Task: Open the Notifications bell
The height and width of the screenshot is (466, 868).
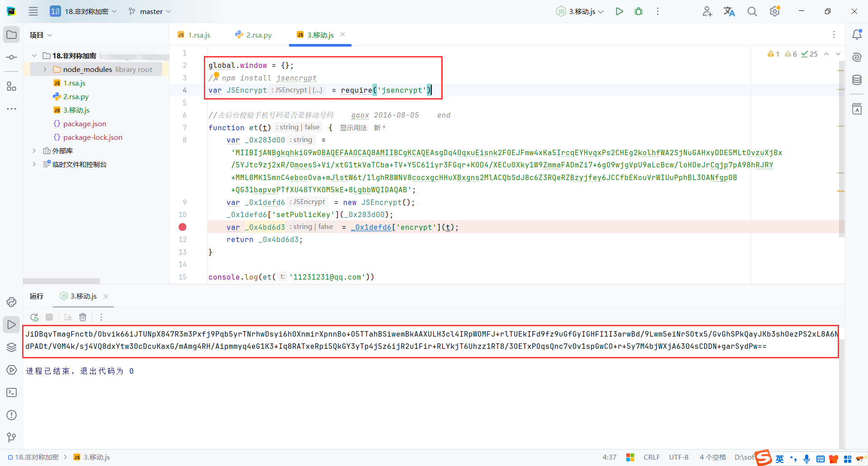Action: click(857, 34)
